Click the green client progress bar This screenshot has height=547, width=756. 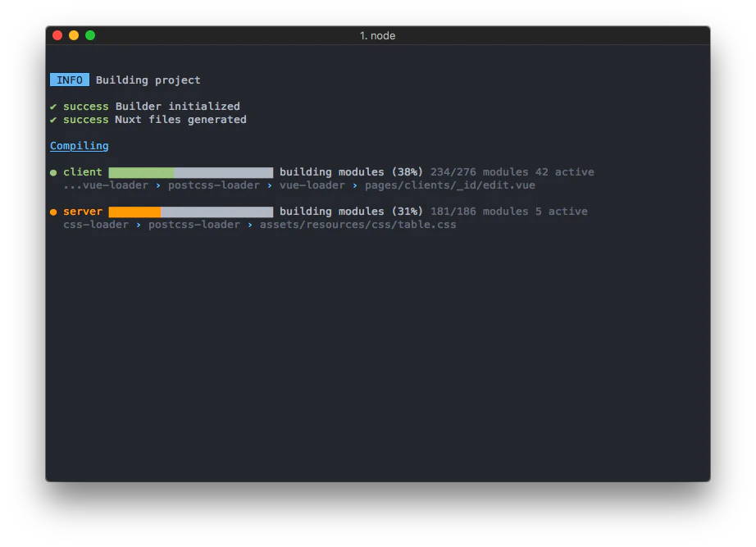(191, 172)
